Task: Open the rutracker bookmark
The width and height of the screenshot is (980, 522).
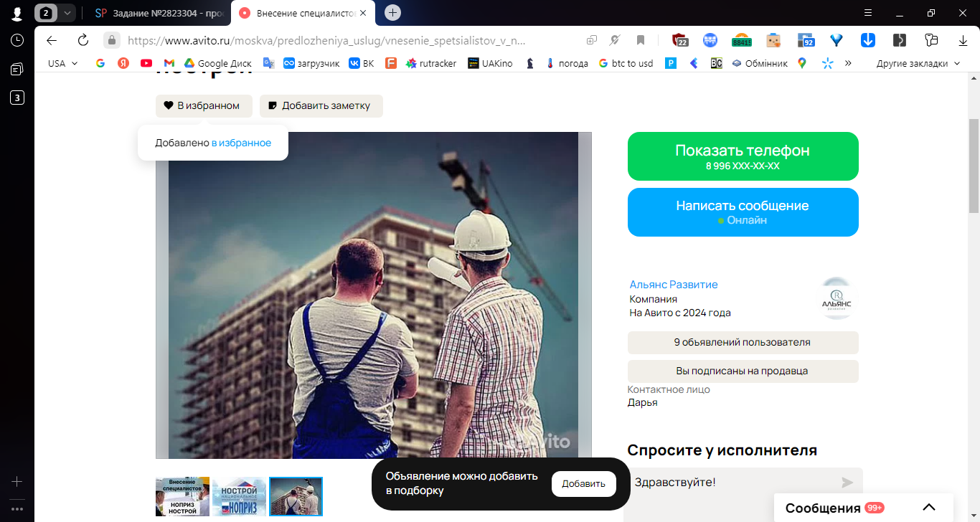Action: pos(430,63)
